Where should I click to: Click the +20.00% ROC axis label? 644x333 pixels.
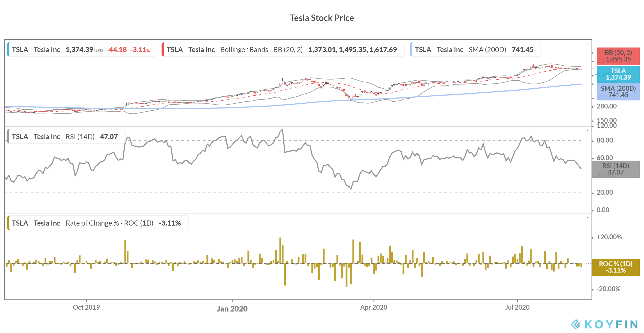(609, 237)
